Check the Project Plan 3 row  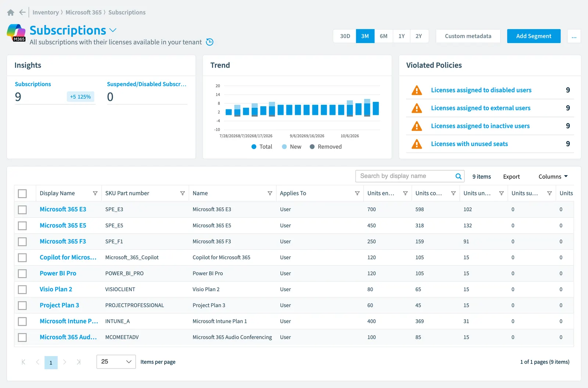pyautogui.click(x=22, y=305)
